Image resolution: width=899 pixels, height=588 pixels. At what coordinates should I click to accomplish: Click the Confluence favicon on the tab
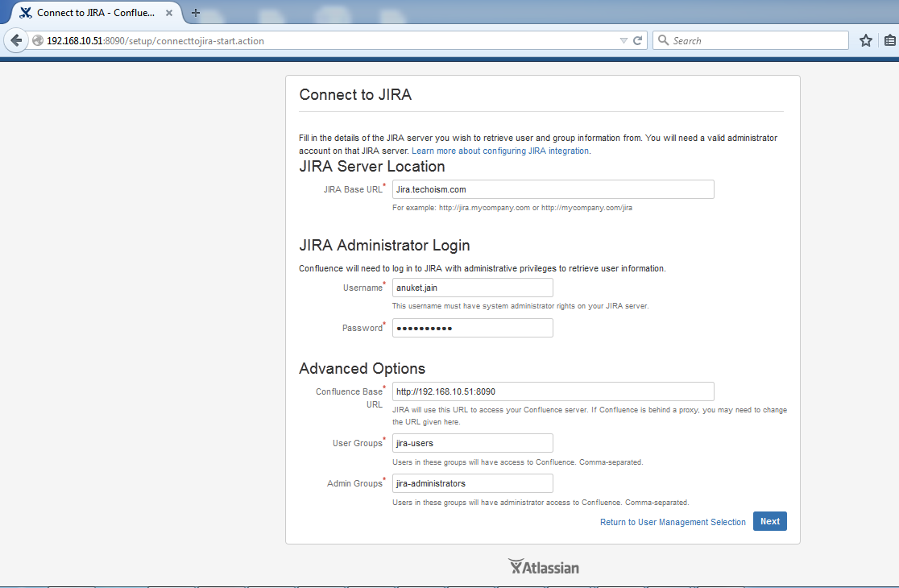click(x=25, y=13)
